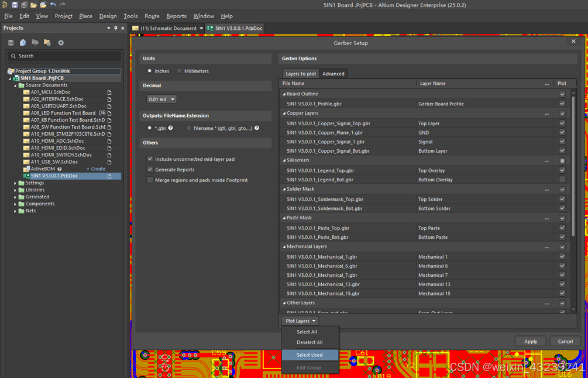Expand the Settings folder in project tree
Image resolution: width=588 pixels, height=378 pixels.
pos(15,183)
